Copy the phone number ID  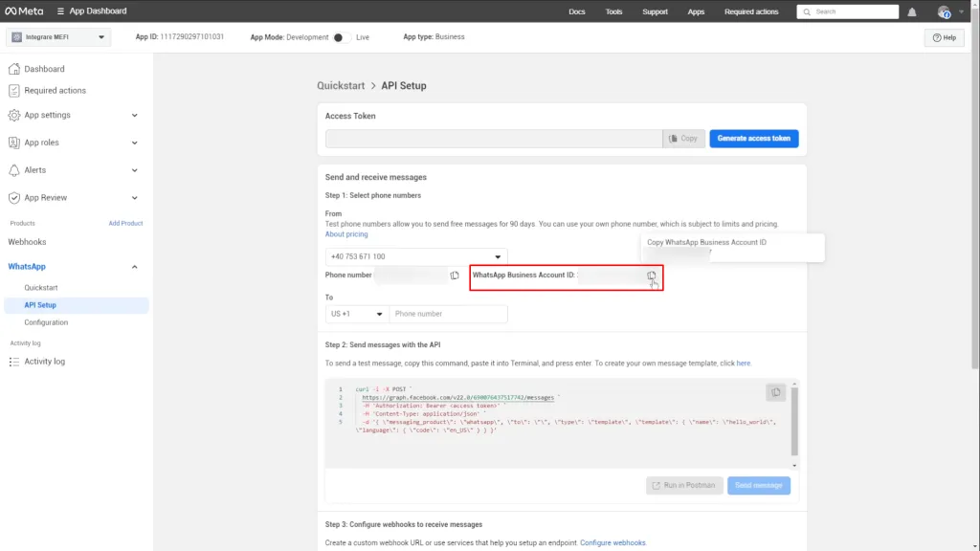[x=455, y=275]
